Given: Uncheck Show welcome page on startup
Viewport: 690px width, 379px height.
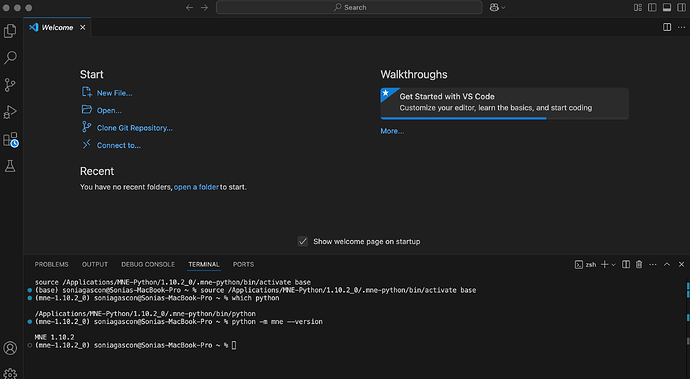Looking at the screenshot, I should point(303,241).
